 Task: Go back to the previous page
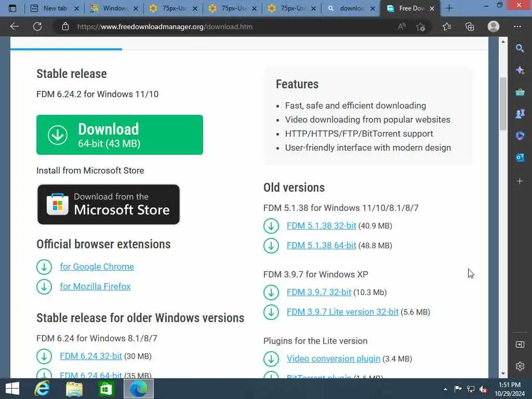point(14,26)
